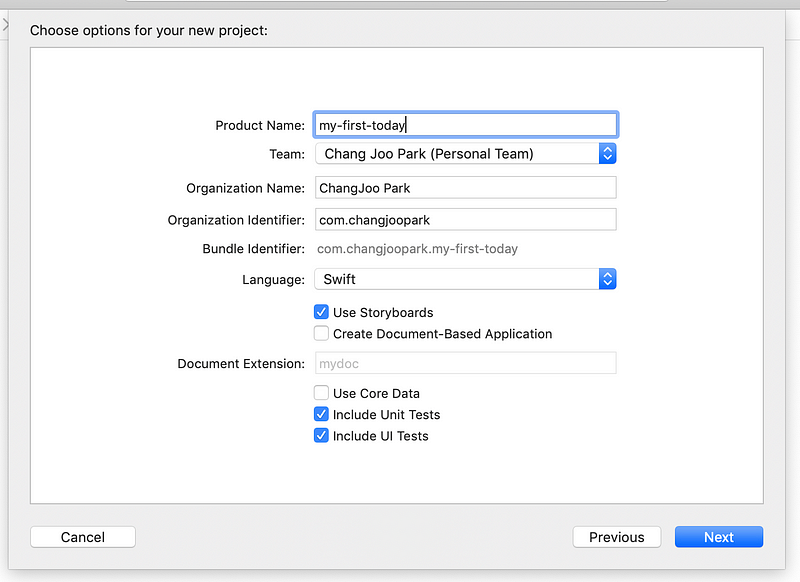Image resolution: width=800 pixels, height=582 pixels.
Task: Open the Language dropdown showing Swift
Action: [x=465, y=279]
